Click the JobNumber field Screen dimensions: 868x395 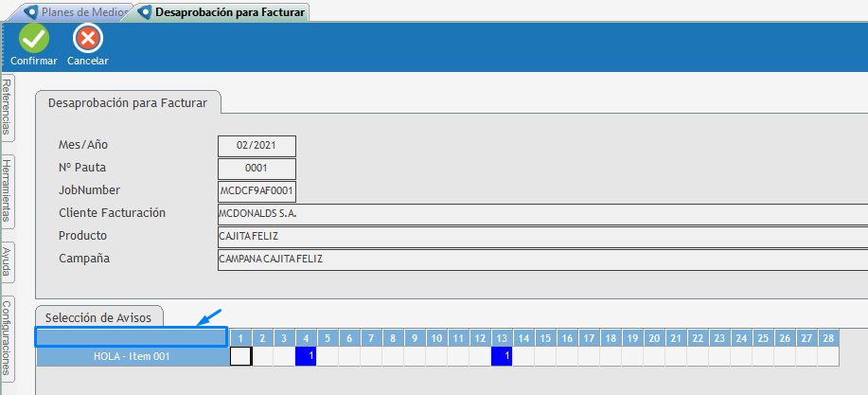257,191
